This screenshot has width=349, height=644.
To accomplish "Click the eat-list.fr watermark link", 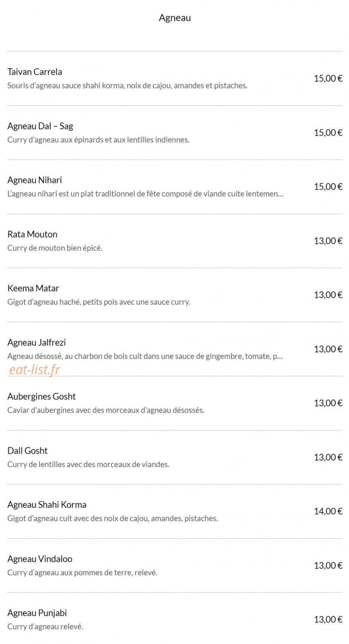I will click(35, 369).
